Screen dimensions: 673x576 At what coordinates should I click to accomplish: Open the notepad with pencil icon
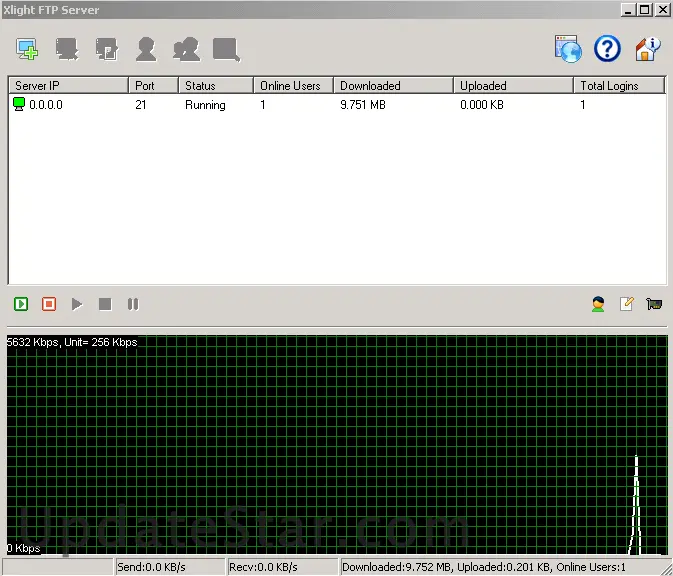[627, 304]
